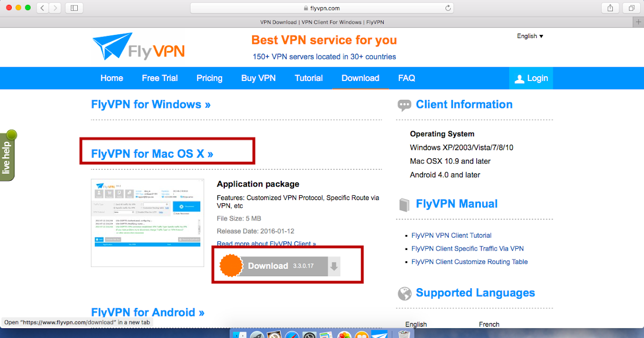The height and width of the screenshot is (338, 644).
Task: Open Safari from the Dock
Action: coord(291,335)
